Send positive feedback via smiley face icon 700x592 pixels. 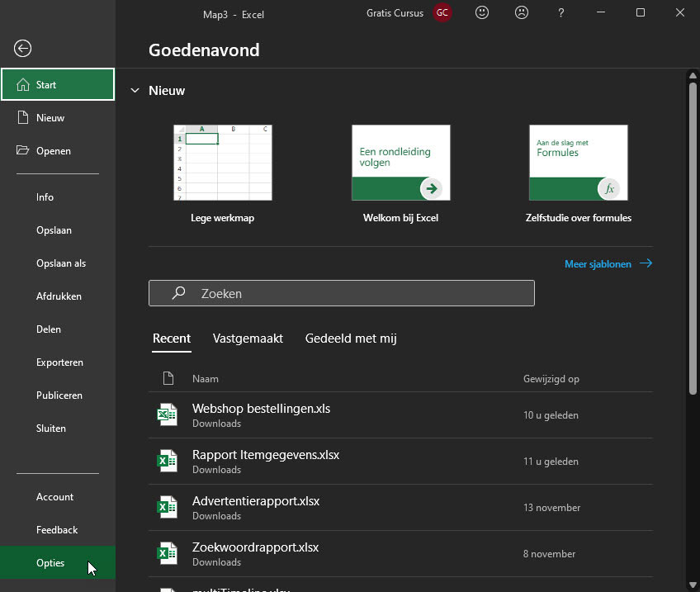pos(482,12)
